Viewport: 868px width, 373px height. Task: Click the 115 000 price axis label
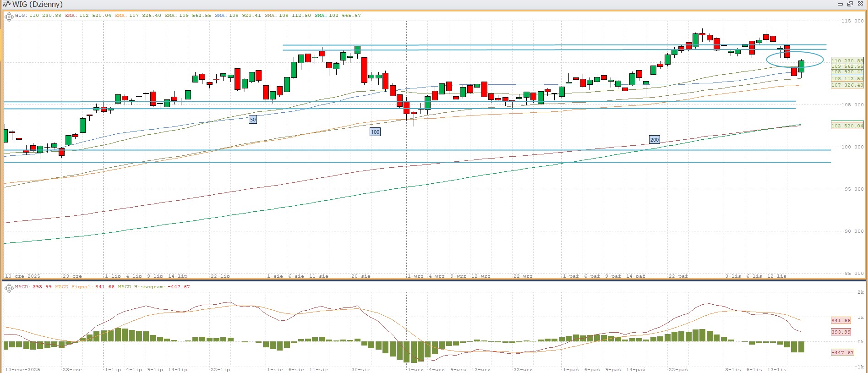[852, 21]
